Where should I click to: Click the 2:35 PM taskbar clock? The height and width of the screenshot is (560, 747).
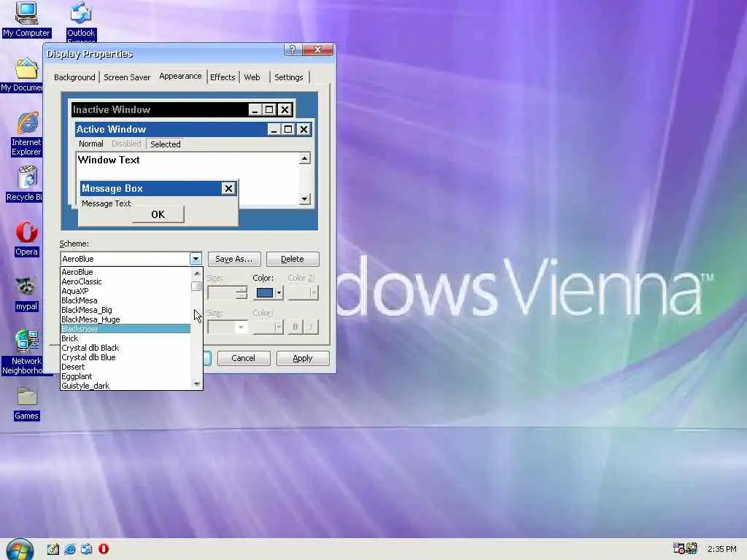(x=721, y=549)
